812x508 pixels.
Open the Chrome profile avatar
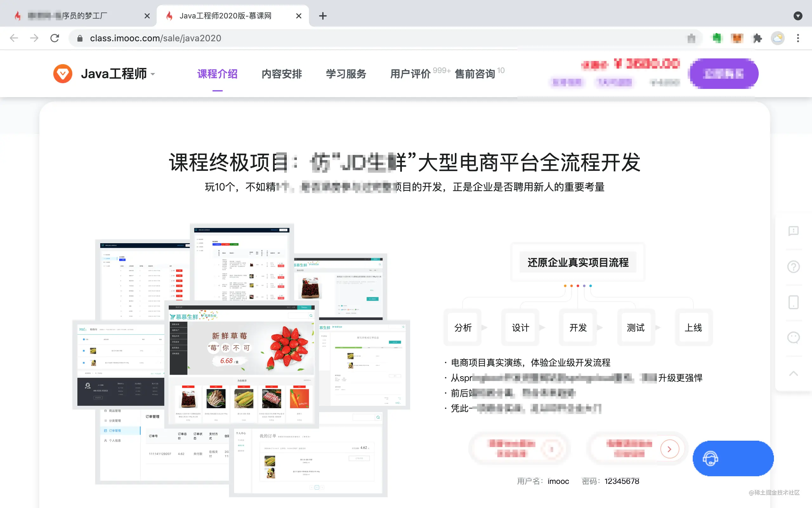point(778,38)
